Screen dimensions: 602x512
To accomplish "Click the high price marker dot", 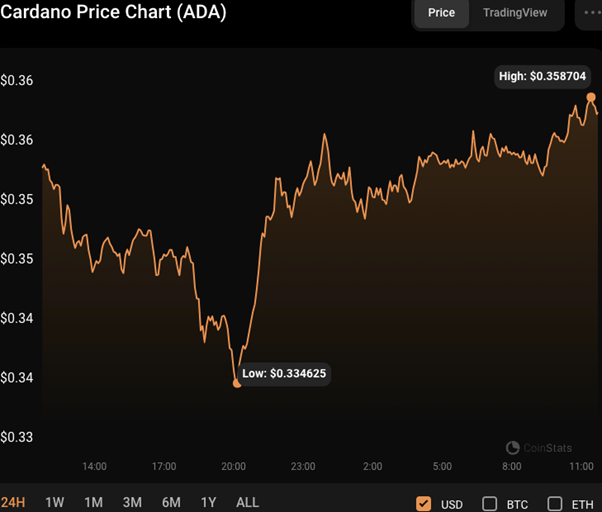I will tap(591, 97).
